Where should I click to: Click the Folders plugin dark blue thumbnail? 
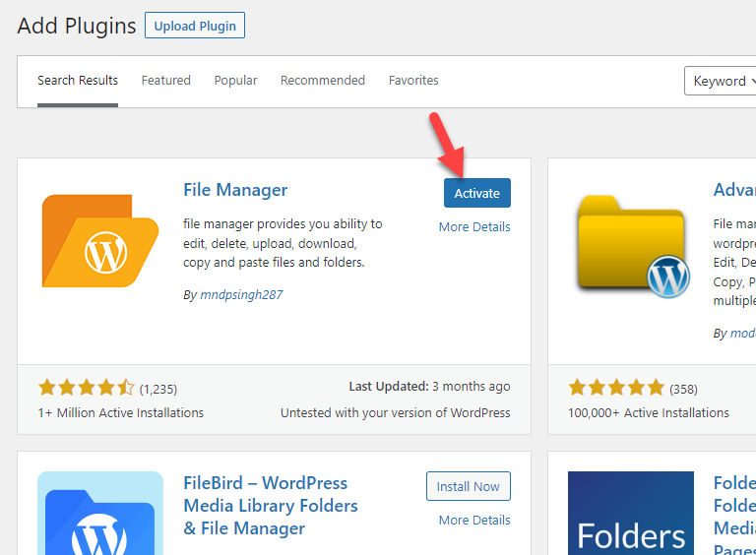pyautogui.click(x=631, y=513)
